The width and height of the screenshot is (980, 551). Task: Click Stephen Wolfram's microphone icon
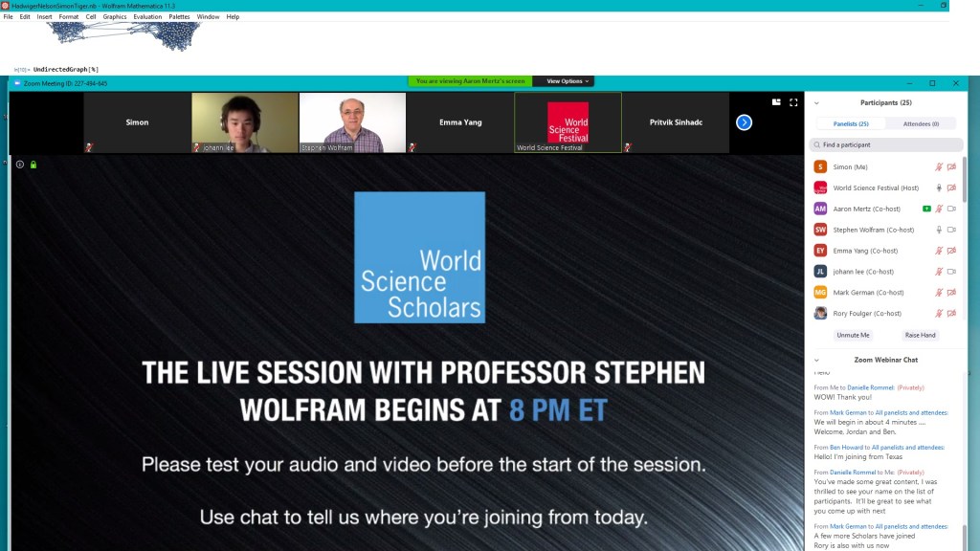pyautogui.click(x=939, y=230)
